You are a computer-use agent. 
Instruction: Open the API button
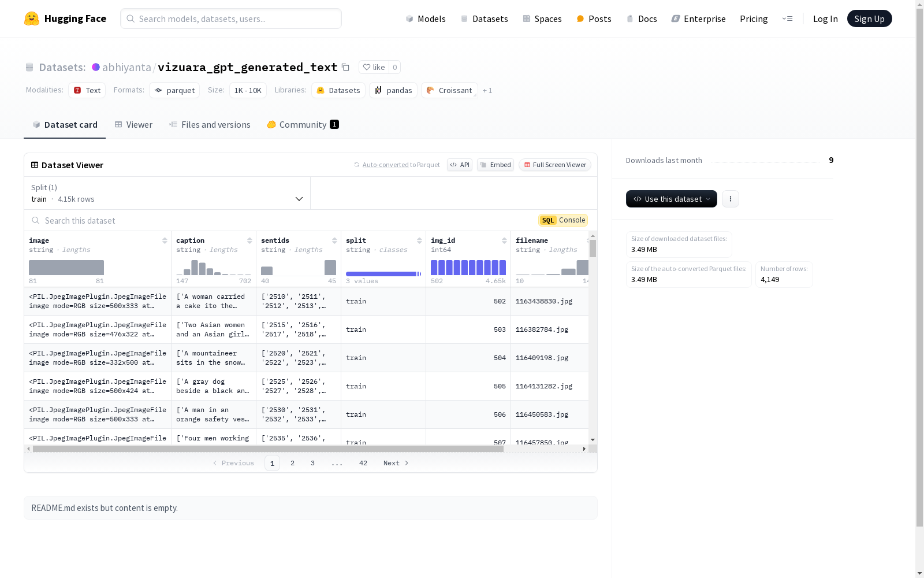(460, 165)
